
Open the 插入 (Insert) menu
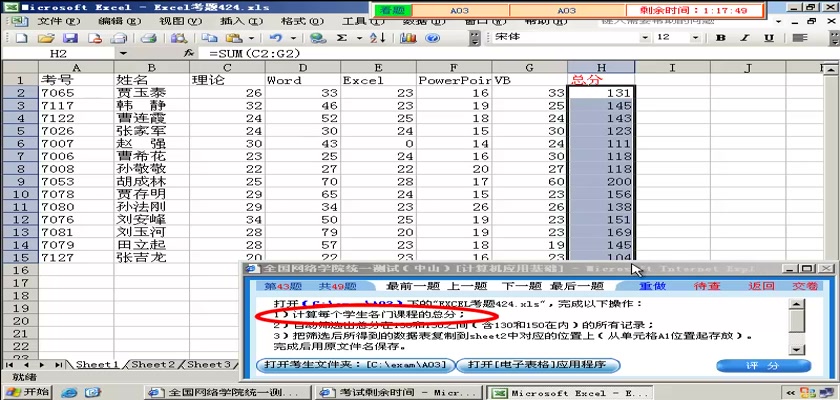coord(242,21)
